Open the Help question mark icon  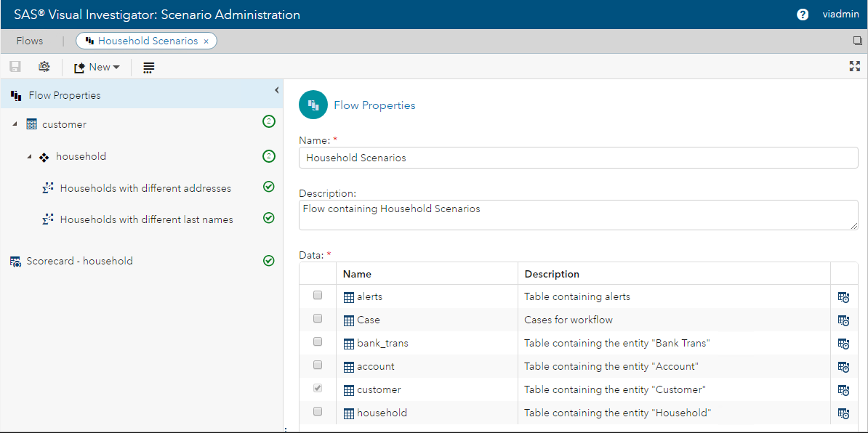803,15
